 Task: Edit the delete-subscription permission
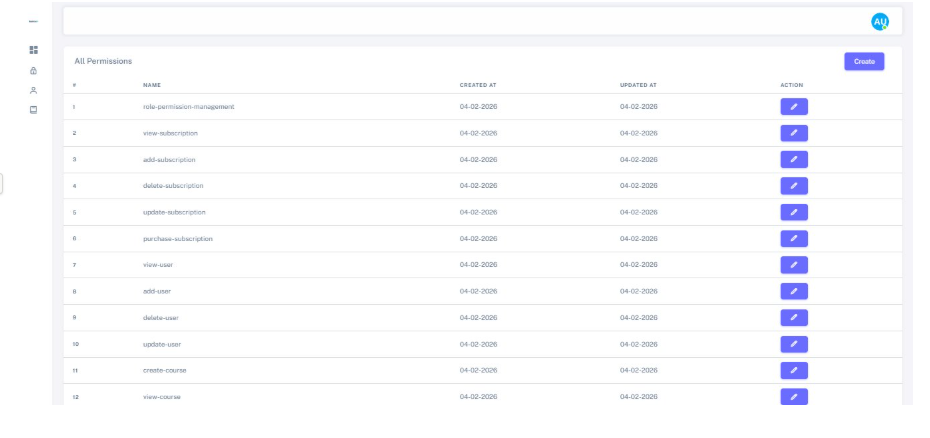(794, 186)
